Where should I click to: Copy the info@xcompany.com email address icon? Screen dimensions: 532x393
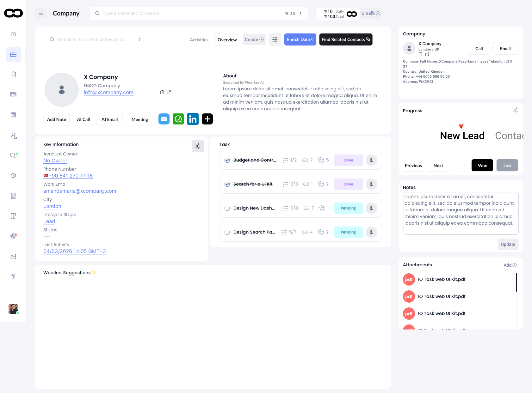point(162,92)
